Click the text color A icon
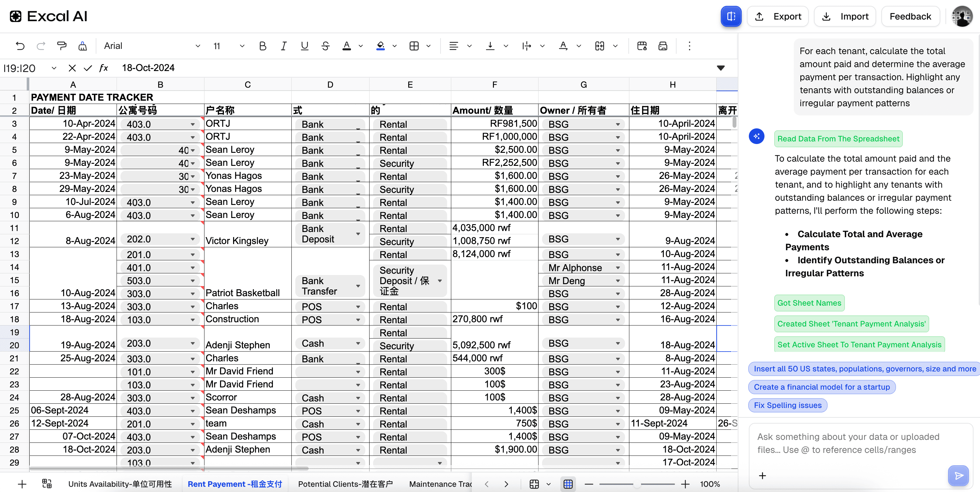 coord(346,46)
